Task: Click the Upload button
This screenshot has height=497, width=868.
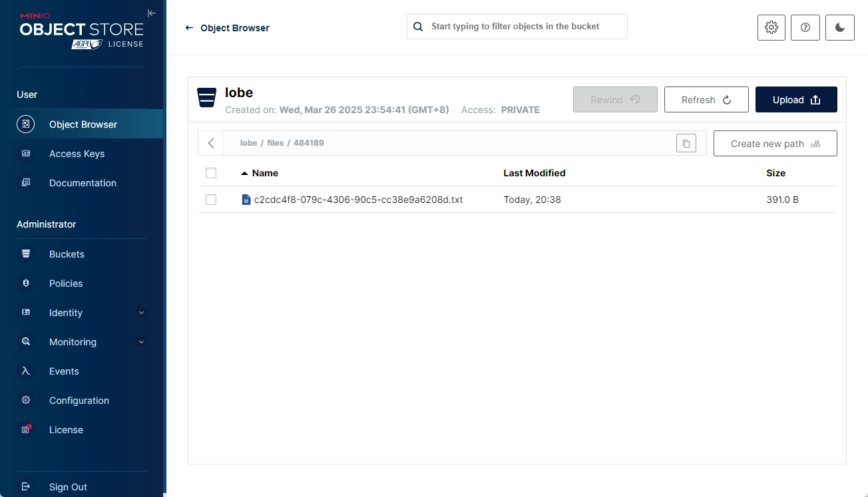Action: click(796, 100)
